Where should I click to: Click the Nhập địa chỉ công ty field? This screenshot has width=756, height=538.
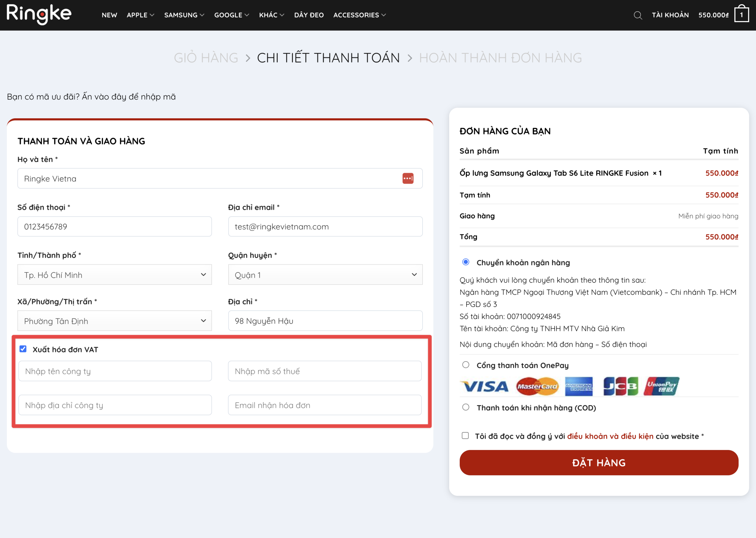pos(115,405)
